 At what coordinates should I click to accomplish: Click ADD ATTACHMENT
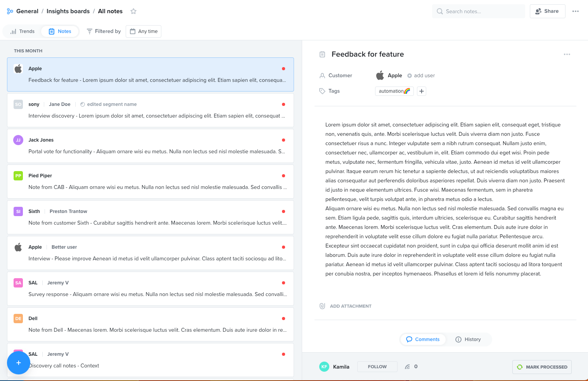click(x=350, y=306)
